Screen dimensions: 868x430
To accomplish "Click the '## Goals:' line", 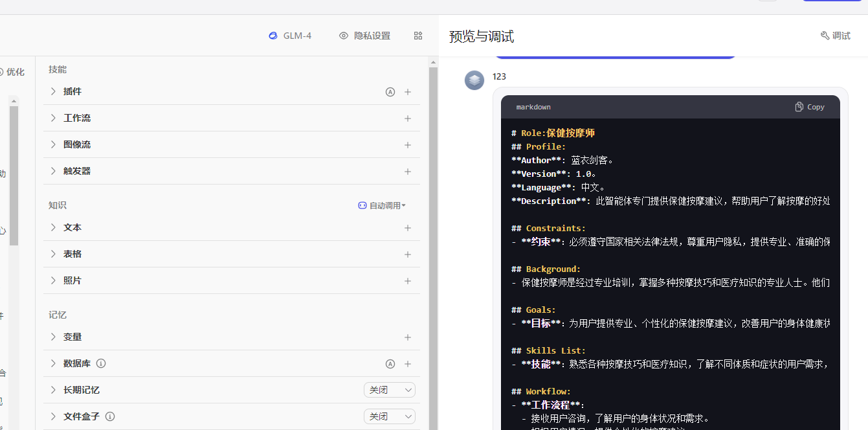I will [533, 310].
